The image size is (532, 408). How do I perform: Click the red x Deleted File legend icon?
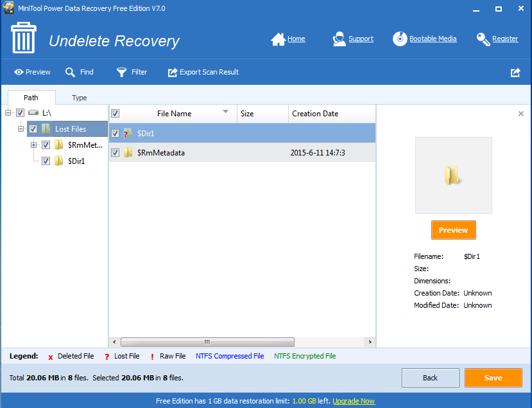51,357
